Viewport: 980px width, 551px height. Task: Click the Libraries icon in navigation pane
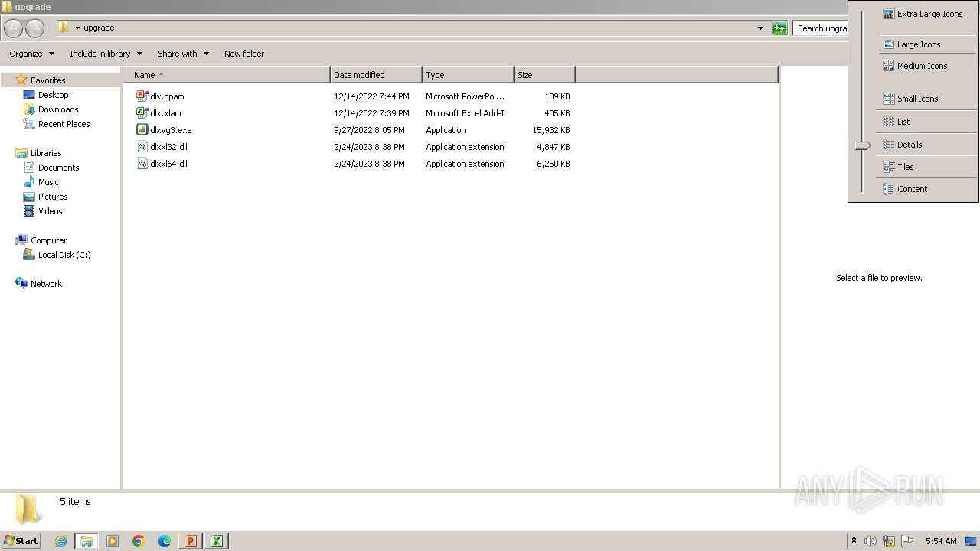click(x=21, y=153)
